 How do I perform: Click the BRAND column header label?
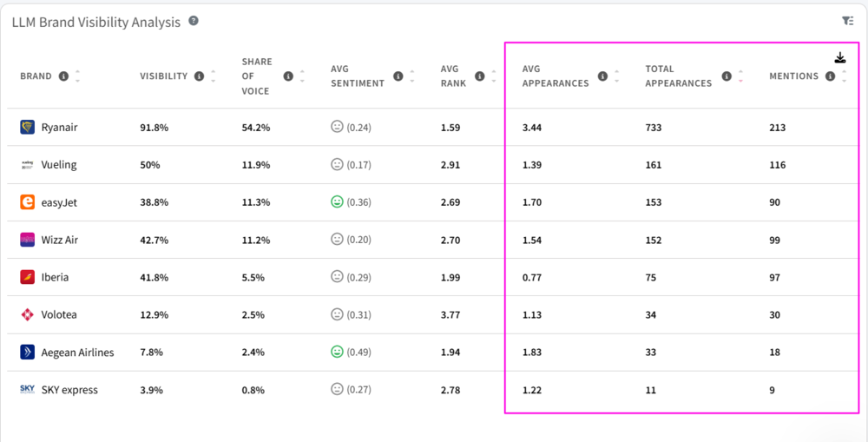(36, 76)
